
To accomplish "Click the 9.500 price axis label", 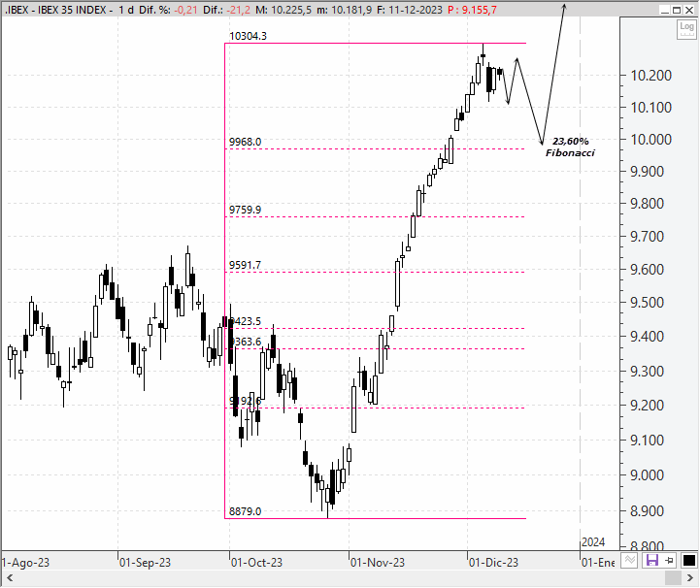I will (647, 303).
